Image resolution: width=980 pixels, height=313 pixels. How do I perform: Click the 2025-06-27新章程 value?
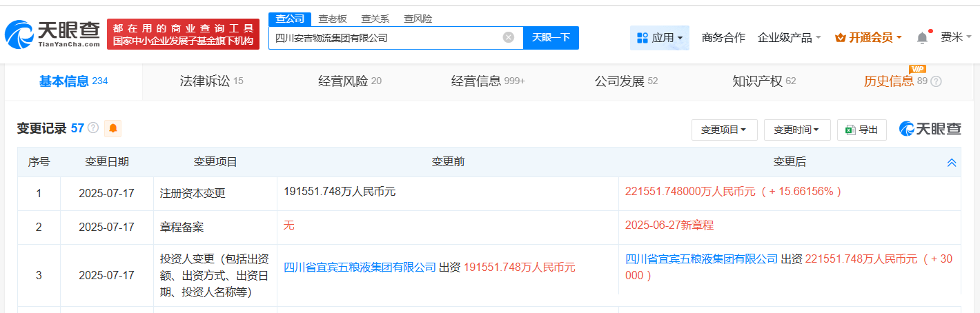pyautogui.click(x=669, y=225)
